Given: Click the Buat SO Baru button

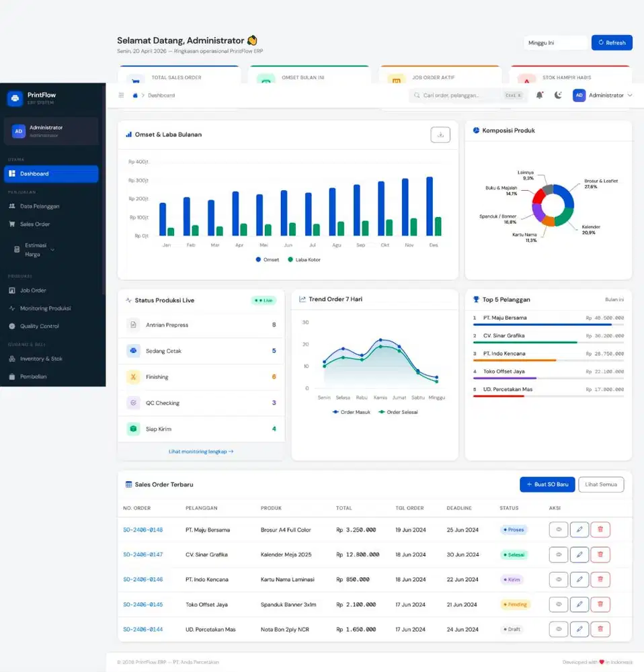Looking at the screenshot, I should pyautogui.click(x=547, y=484).
